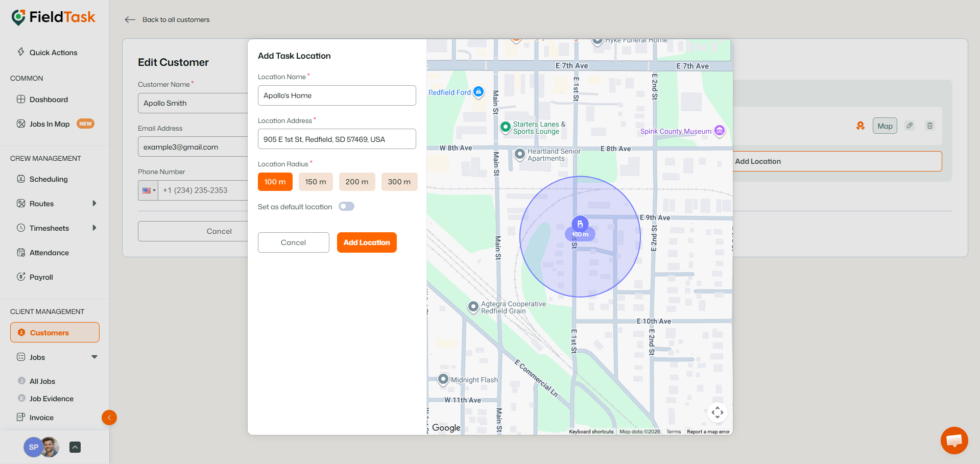Image resolution: width=980 pixels, height=464 pixels.
Task: Click the Routes sidebar icon
Action: tap(21, 203)
